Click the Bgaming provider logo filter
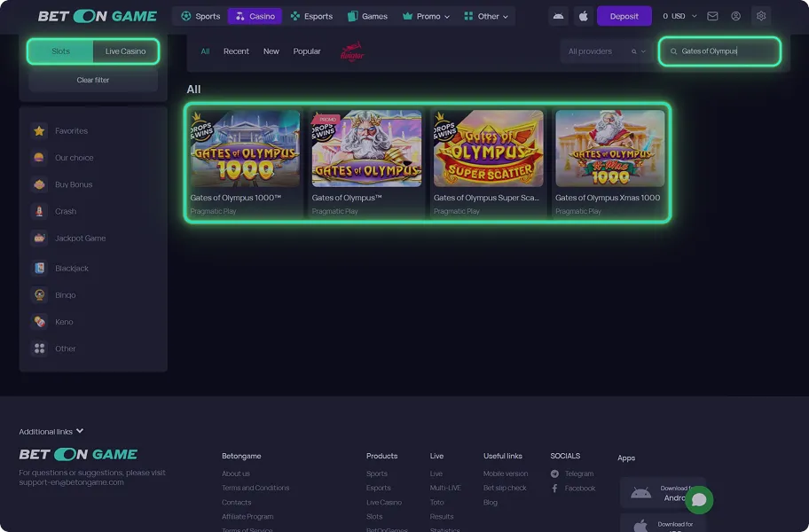Screen dimensions: 809x532 (352, 52)
